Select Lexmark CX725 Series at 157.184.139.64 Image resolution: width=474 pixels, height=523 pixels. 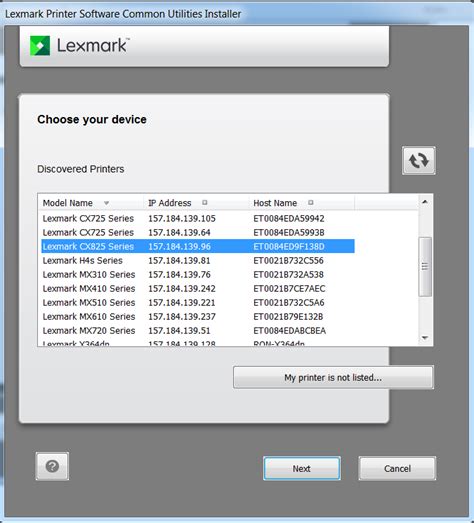(198, 232)
